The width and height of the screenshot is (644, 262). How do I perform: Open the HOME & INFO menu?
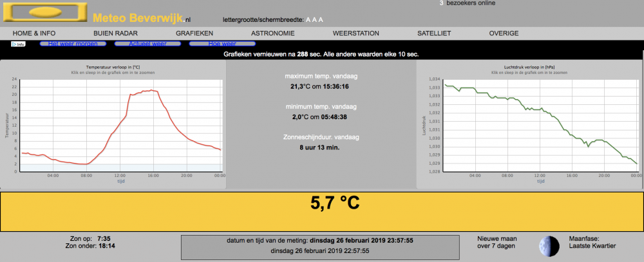pyautogui.click(x=34, y=33)
